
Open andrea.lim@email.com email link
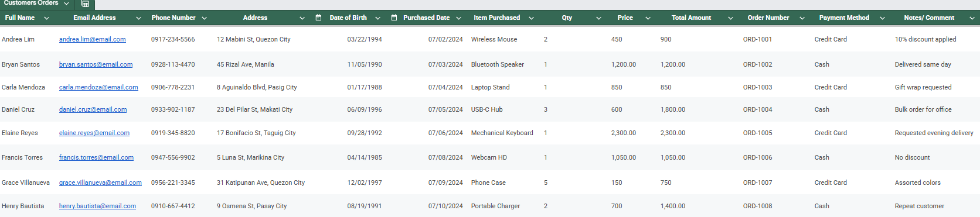[x=93, y=39]
